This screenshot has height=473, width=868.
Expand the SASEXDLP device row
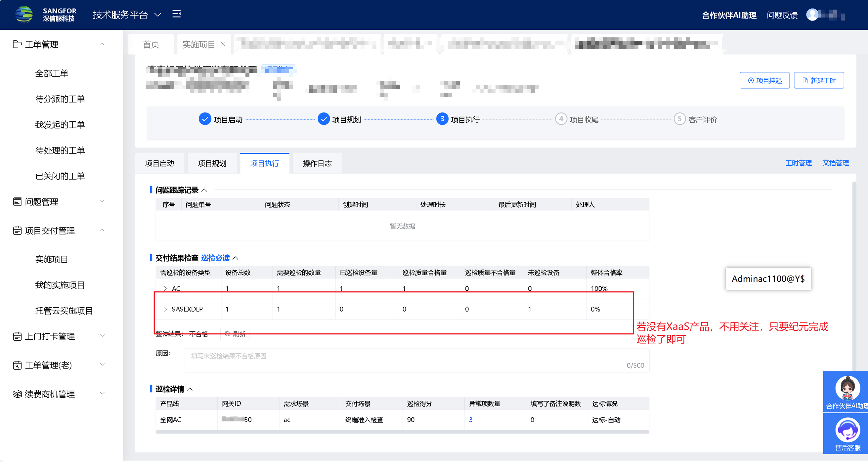click(x=165, y=309)
